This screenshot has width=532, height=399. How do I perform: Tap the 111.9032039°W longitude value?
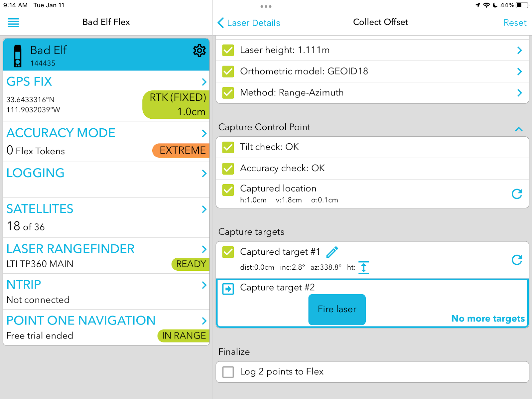33,110
